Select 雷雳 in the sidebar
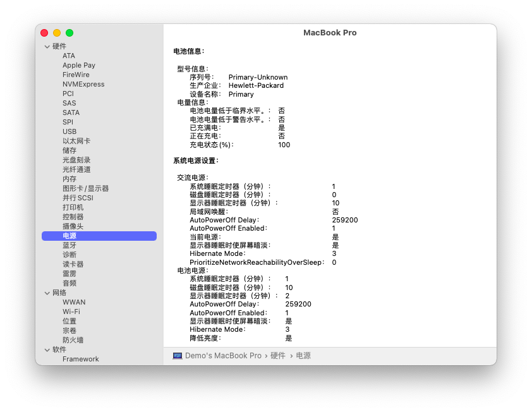This screenshot has height=412, width=532. click(70, 274)
